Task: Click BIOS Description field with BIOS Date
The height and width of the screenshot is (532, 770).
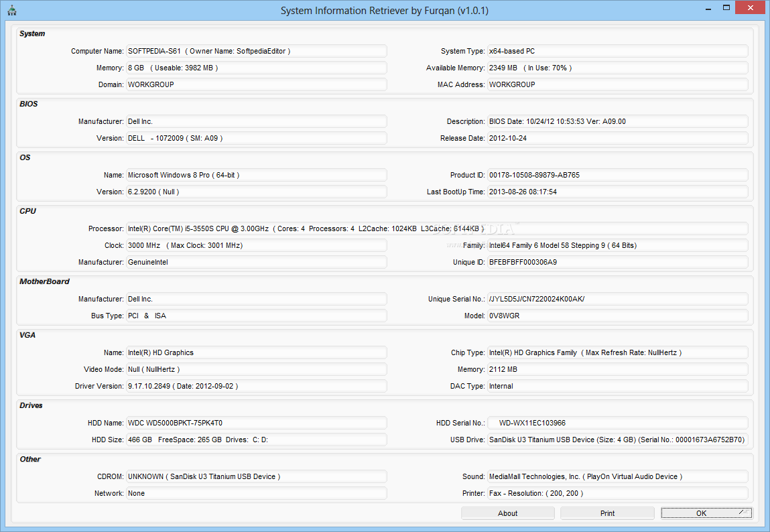Action: [618, 121]
